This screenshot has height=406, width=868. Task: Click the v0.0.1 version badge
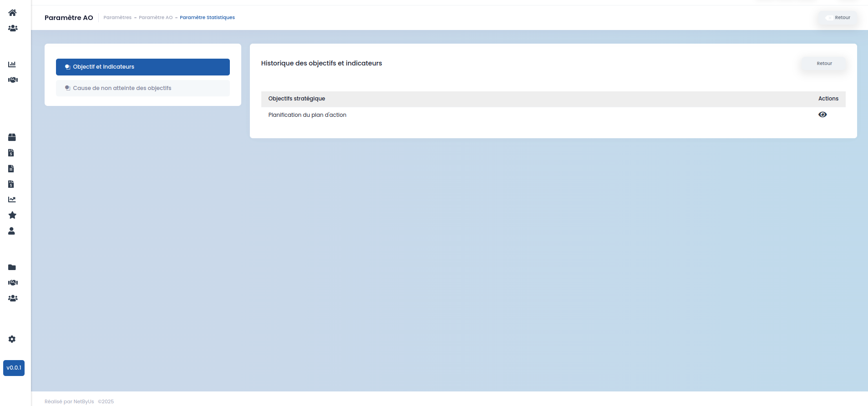click(14, 368)
